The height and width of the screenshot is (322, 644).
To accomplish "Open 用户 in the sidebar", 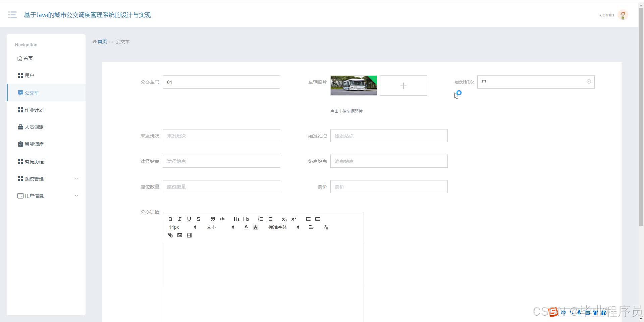I will point(46,75).
